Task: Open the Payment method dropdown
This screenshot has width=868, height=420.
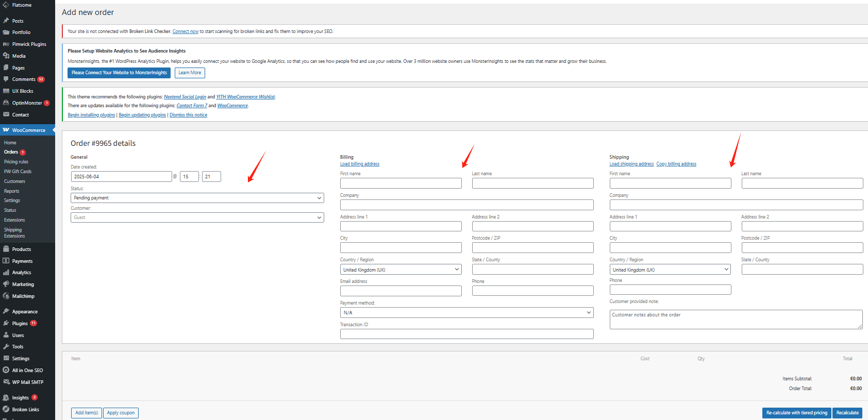Action: 466,313
